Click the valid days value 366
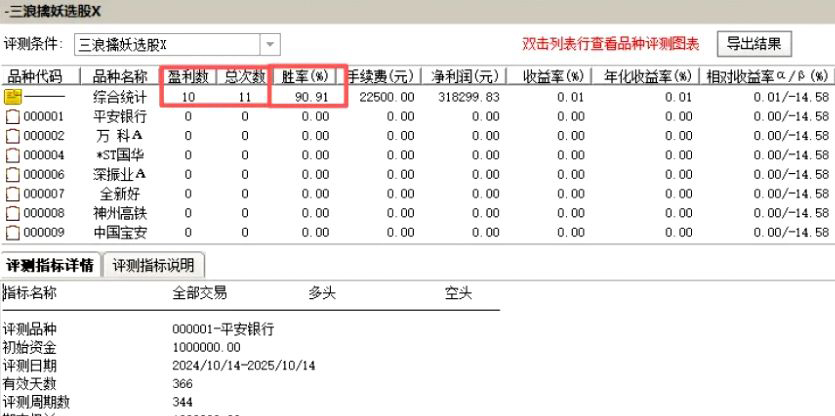This screenshot has height=416, width=835. point(183,384)
